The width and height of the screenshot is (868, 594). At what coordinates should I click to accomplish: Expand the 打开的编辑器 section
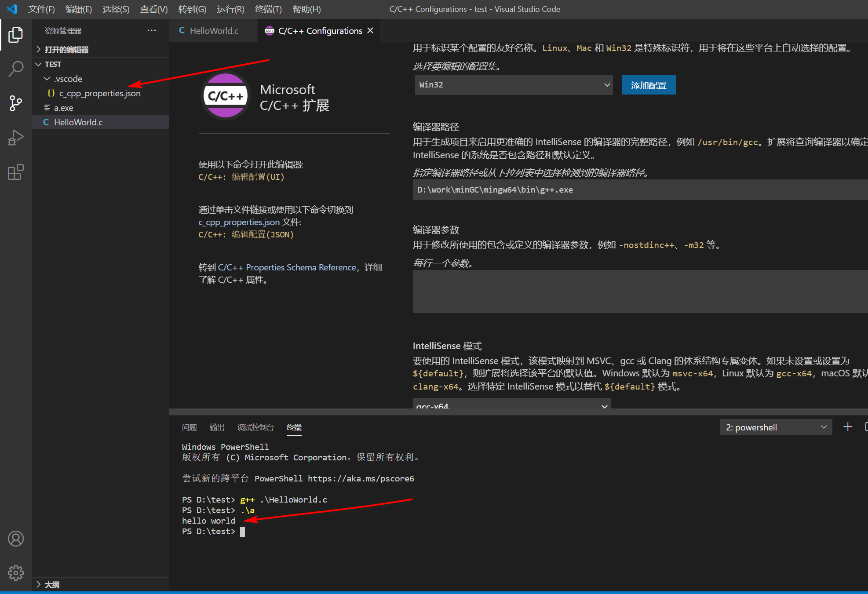(66, 50)
